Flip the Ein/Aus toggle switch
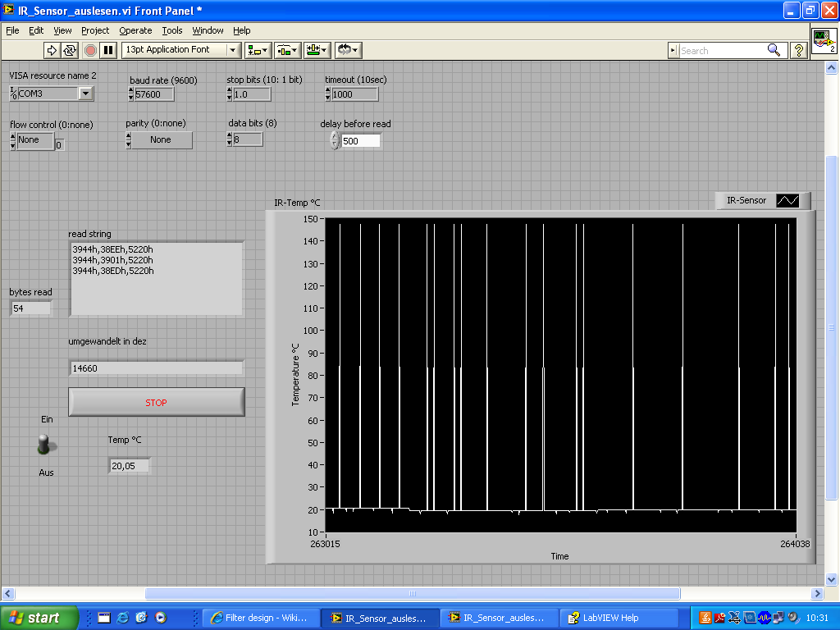 [44, 445]
